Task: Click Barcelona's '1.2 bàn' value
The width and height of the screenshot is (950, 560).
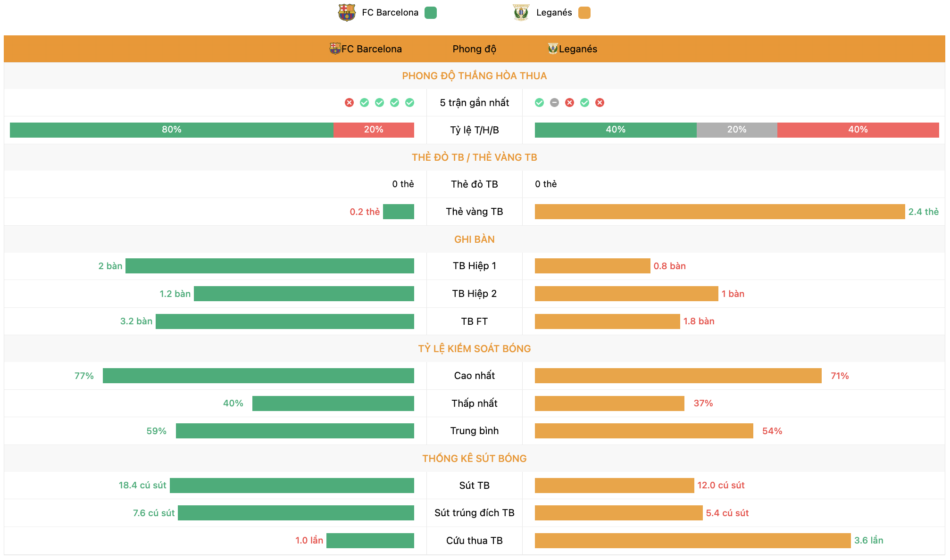Action: click(x=175, y=294)
